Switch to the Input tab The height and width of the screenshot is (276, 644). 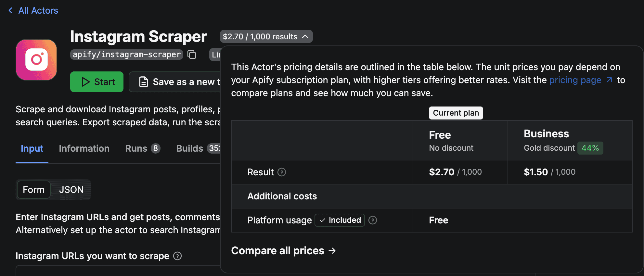[32, 148]
